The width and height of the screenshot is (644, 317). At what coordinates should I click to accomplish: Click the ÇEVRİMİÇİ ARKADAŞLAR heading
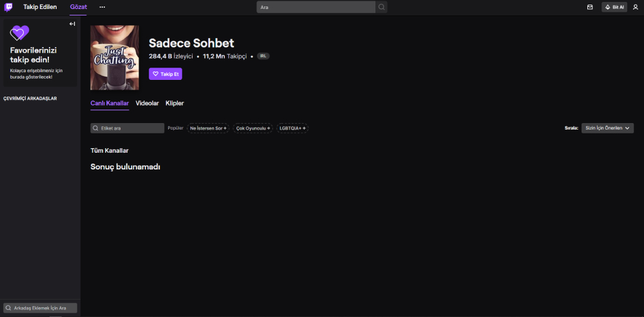tap(30, 99)
